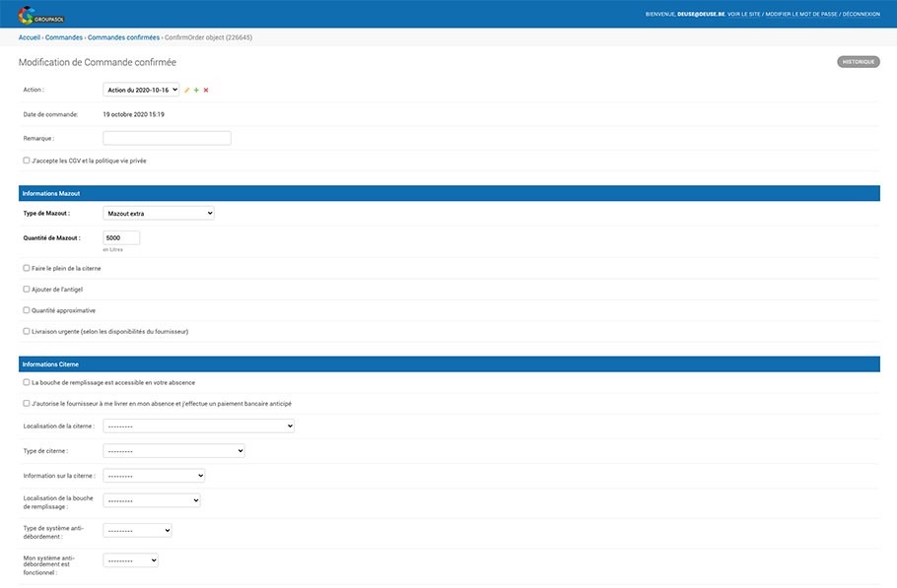Check Livraison urgente option
Image resolution: width=897 pixels, height=588 pixels.
point(27,331)
